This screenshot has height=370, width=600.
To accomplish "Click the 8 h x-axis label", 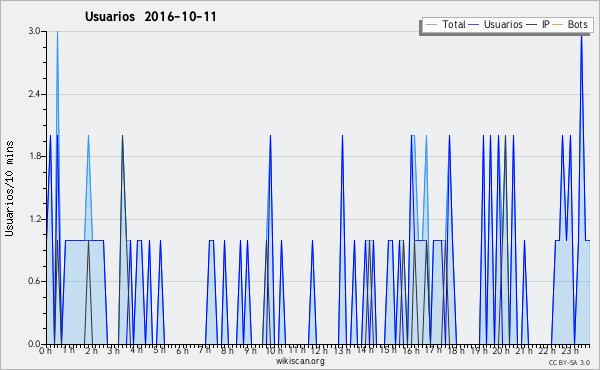I will click(x=227, y=351).
